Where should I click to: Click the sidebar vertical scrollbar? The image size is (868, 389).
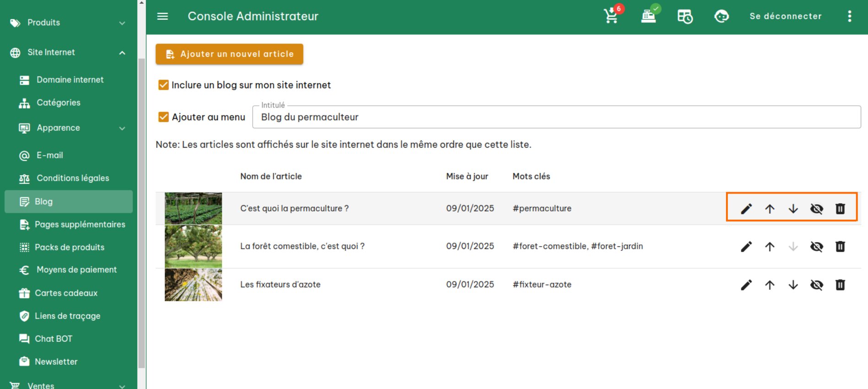(141, 211)
